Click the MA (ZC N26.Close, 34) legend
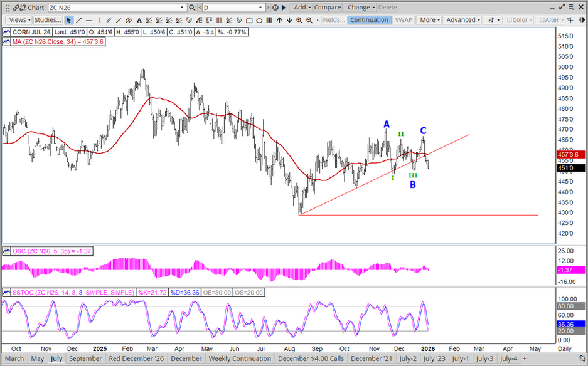This screenshot has width=588, height=366. click(x=58, y=42)
